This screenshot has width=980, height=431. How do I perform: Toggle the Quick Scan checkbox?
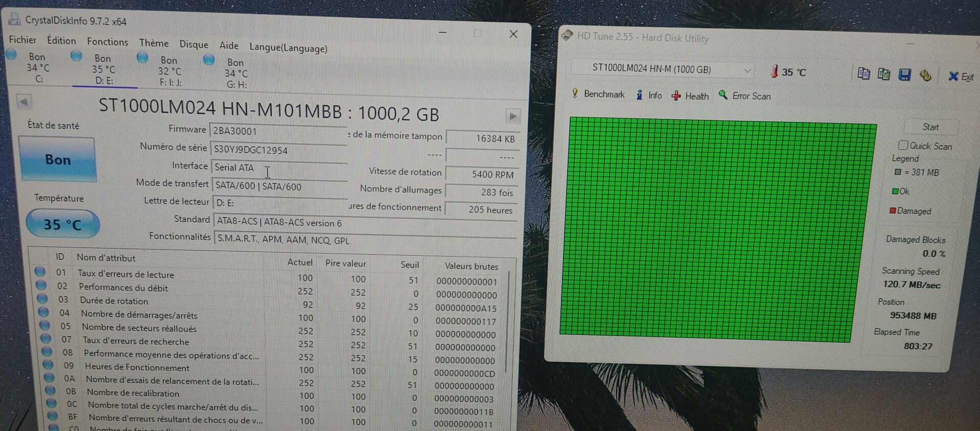click(903, 145)
